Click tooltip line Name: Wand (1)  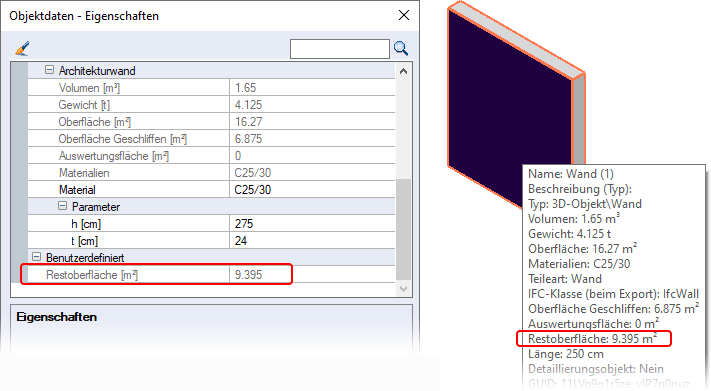click(571, 174)
